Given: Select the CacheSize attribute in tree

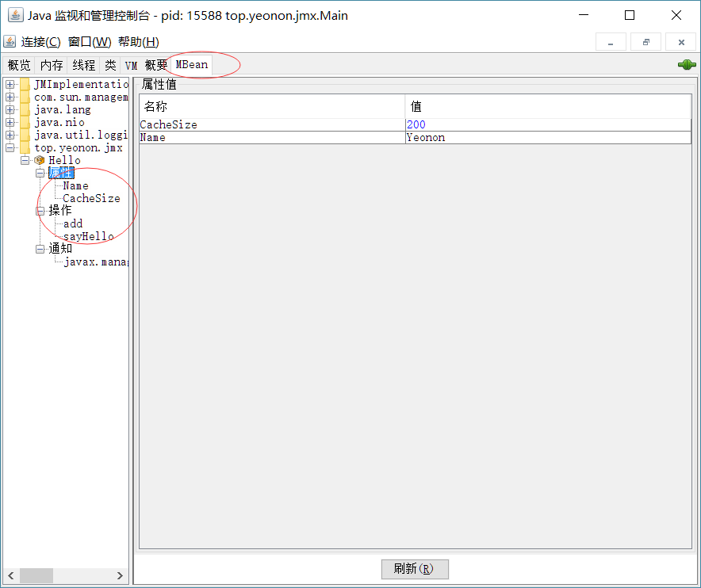Looking at the screenshot, I should coord(92,198).
